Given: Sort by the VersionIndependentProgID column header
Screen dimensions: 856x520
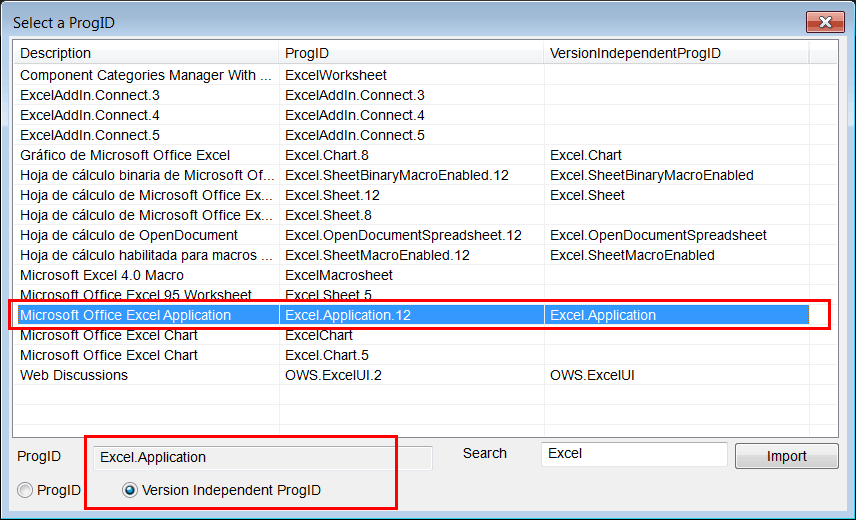Looking at the screenshot, I should click(x=676, y=53).
